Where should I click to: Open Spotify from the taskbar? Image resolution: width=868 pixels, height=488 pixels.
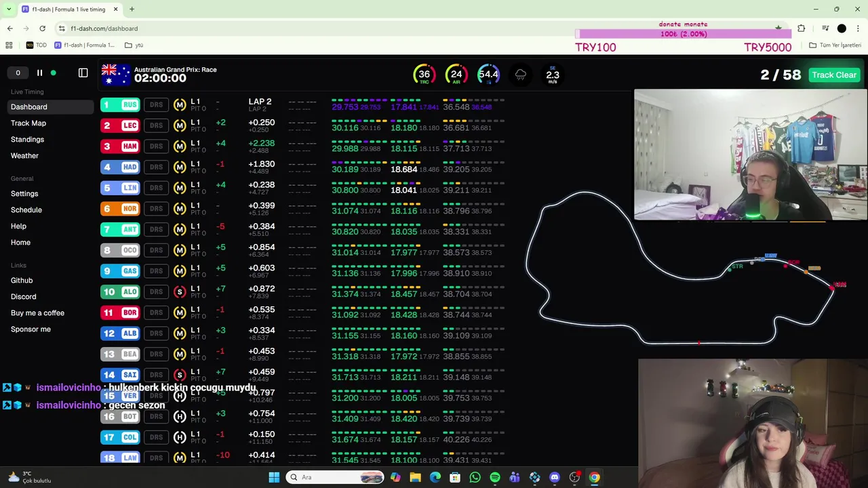click(495, 477)
